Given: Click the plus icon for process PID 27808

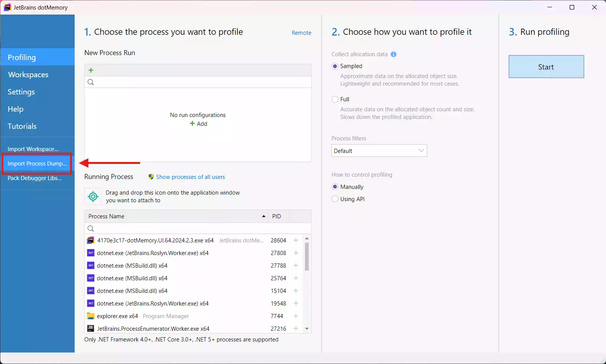Looking at the screenshot, I should (296, 253).
